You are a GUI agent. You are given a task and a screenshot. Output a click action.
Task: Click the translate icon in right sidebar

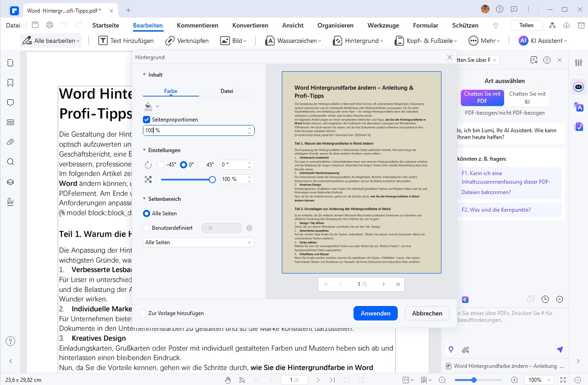pos(579,107)
